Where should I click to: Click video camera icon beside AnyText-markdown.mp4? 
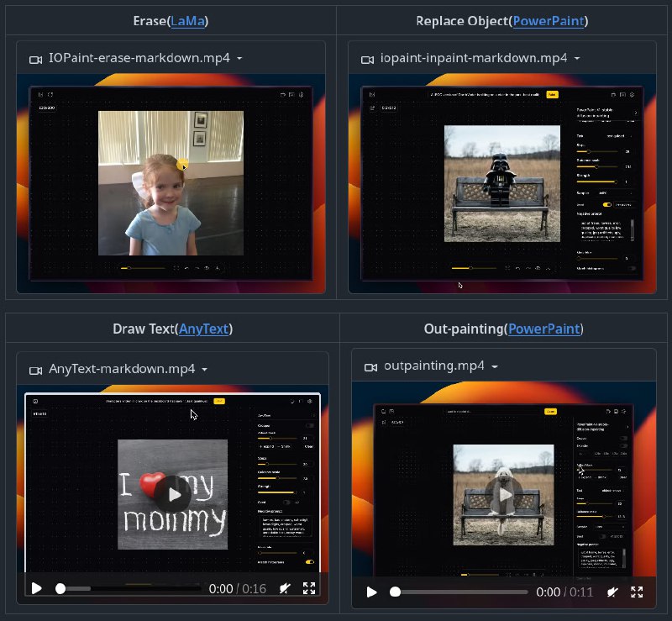click(35, 370)
